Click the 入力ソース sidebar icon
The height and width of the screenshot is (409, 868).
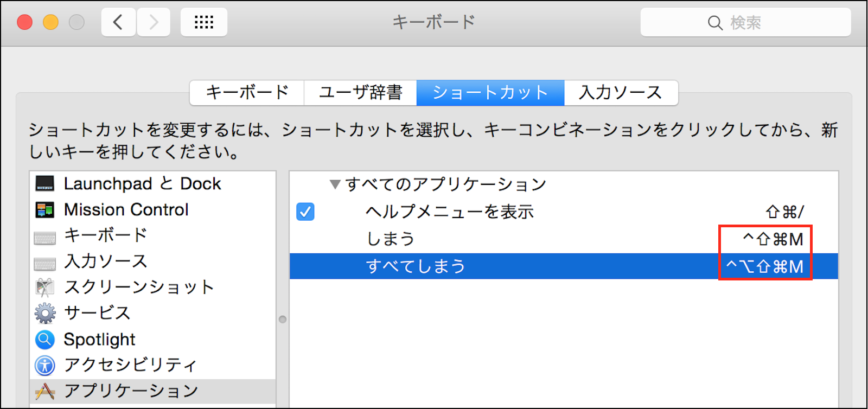tap(45, 263)
